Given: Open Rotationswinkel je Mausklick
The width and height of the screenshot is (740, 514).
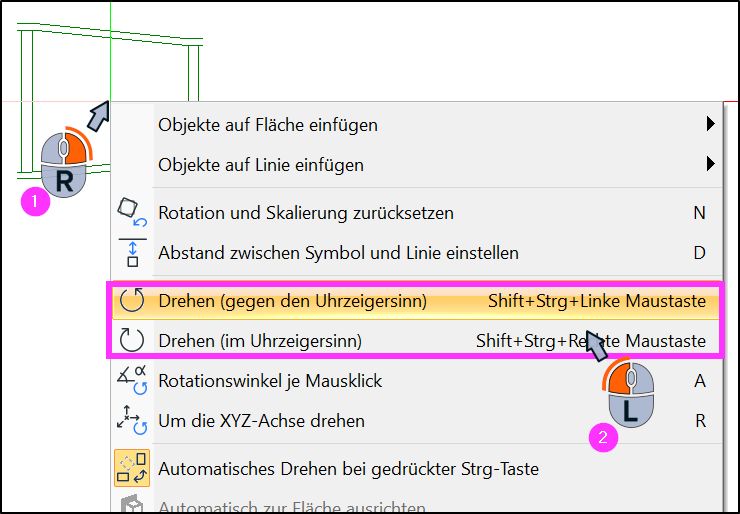Looking at the screenshot, I should [x=270, y=381].
